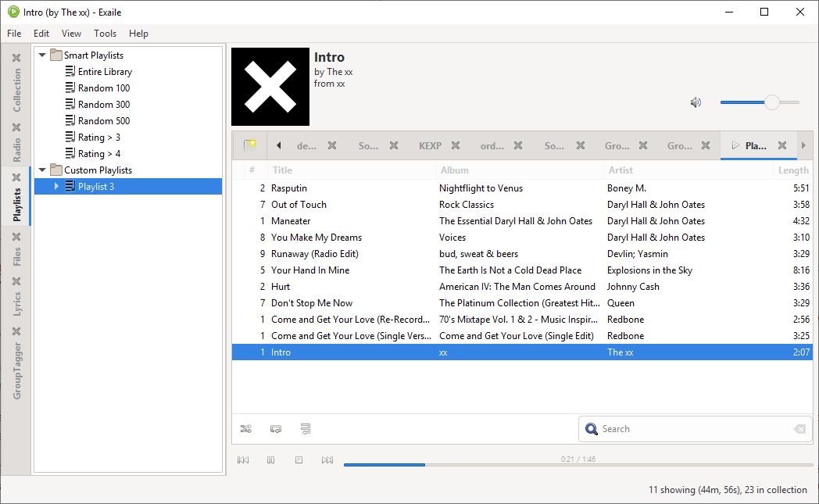Mute audio with the speaker icon
The width and height of the screenshot is (819, 504).
(x=696, y=102)
